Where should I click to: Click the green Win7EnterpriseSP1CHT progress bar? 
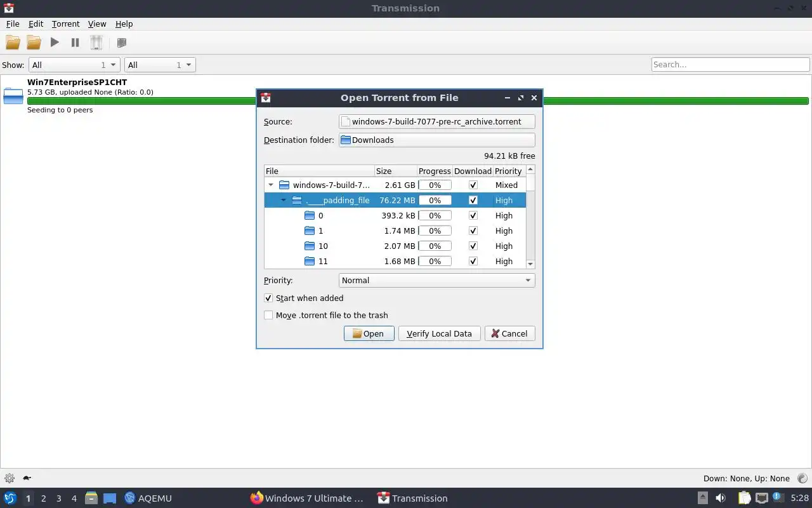click(417, 100)
